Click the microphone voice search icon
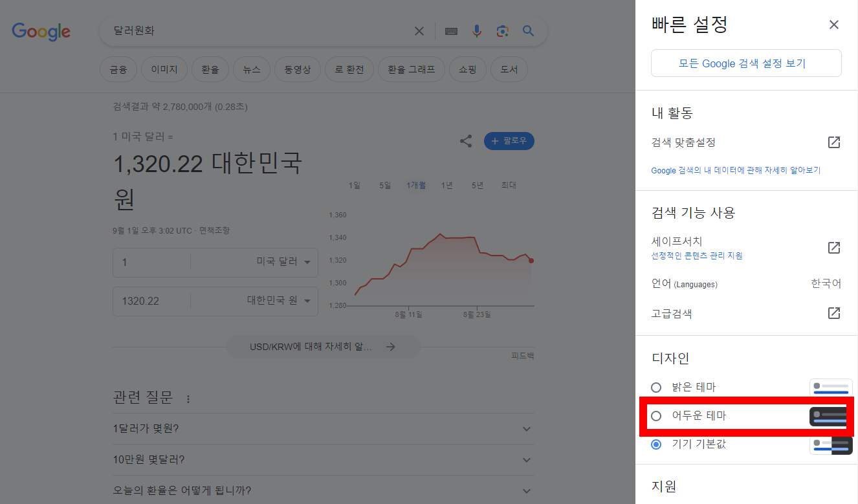The width and height of the screenshot is (858, 504). 477,31
